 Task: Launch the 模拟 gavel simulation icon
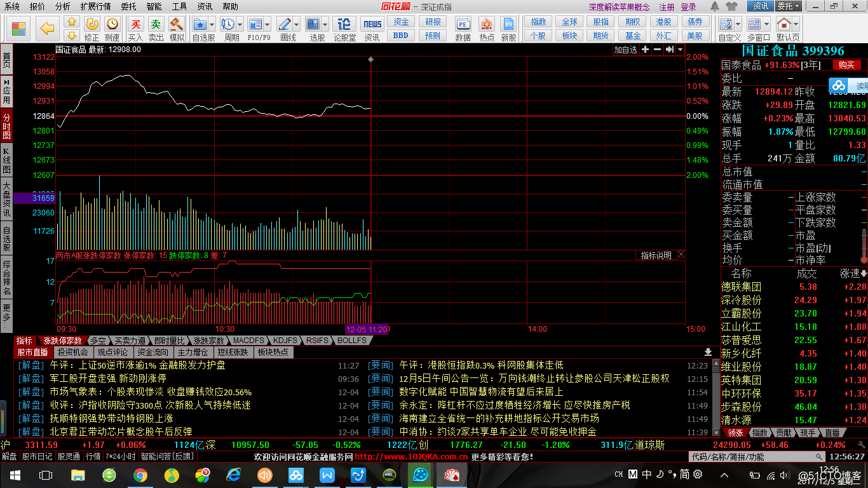pyautogui.click(x=177, y=24)
